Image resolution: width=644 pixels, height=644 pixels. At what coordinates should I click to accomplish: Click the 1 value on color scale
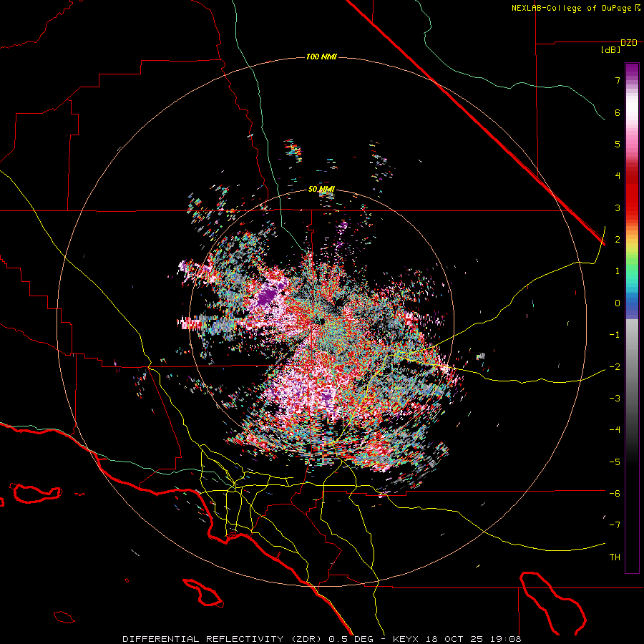[x=618, y=271]
